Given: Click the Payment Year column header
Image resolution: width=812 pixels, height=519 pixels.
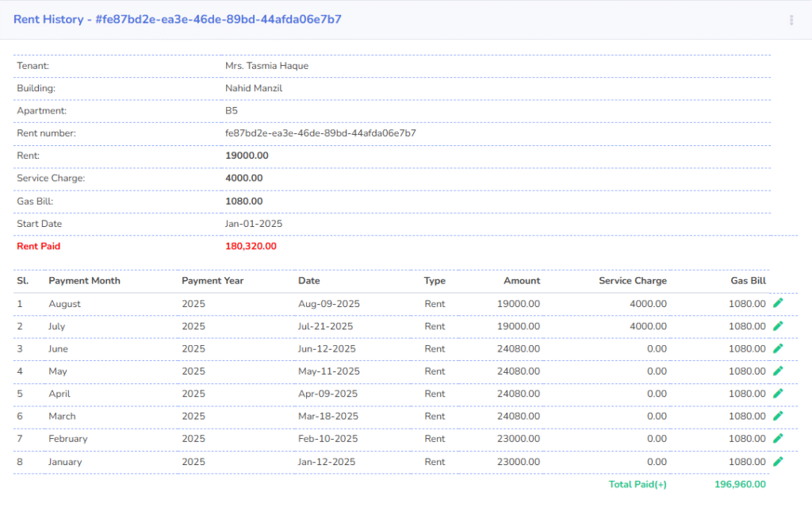Looking at the screenshot, I should 213,280.
